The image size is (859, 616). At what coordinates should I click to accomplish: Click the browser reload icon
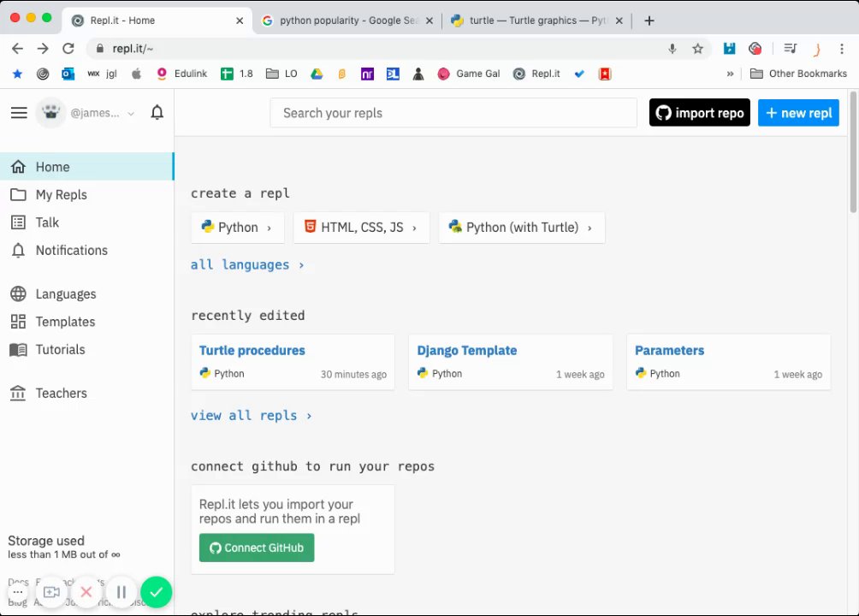coord(68,49)
